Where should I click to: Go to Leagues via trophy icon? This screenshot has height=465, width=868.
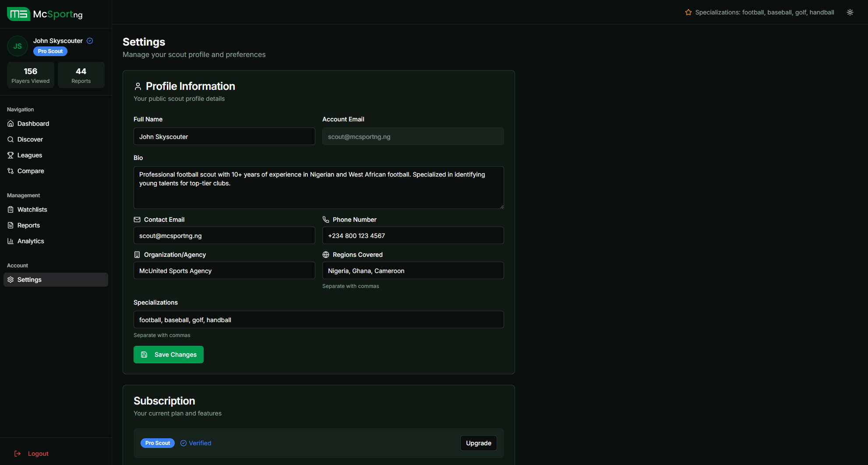tap(11, 155)
